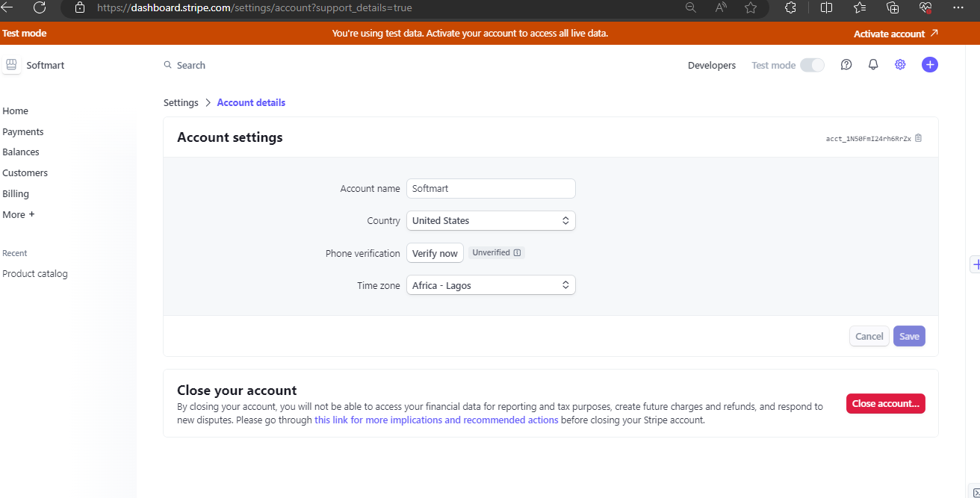The height and width of the screenshot is (498, 980).
Task: Click the browser back arrow
Action: [7, 7]
